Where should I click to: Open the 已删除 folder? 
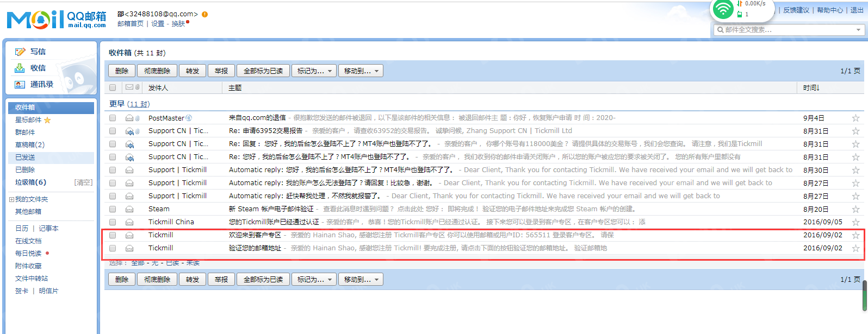pos(25,170)
